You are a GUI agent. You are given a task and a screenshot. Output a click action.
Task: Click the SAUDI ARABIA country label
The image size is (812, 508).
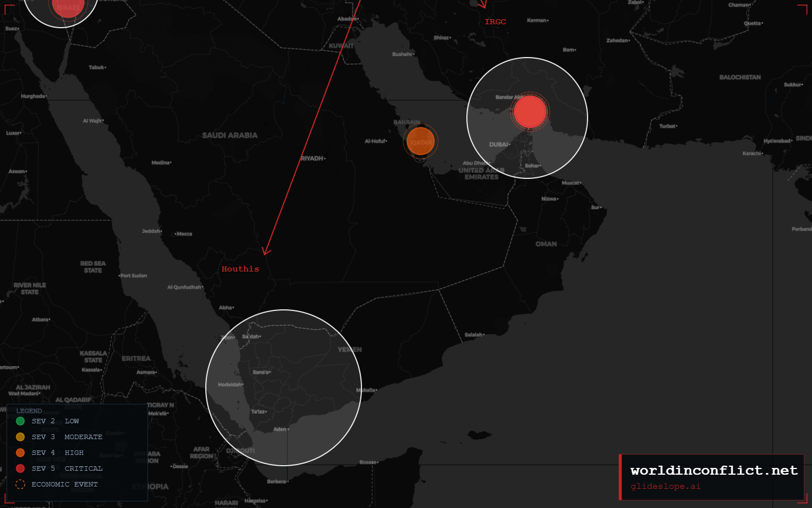tap(230, 135)
